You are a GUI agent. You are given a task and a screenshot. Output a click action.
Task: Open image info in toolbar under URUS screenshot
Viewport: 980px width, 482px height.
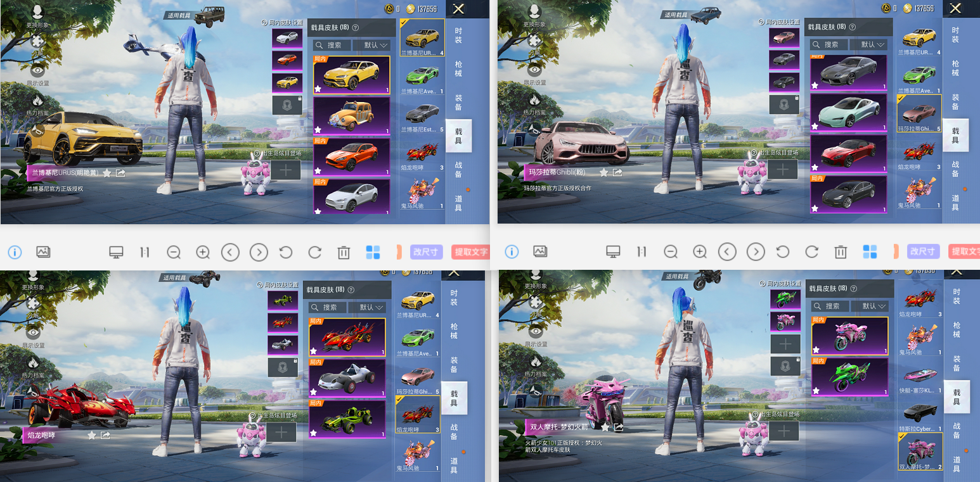pyautogui.click(x=15, y=252)
